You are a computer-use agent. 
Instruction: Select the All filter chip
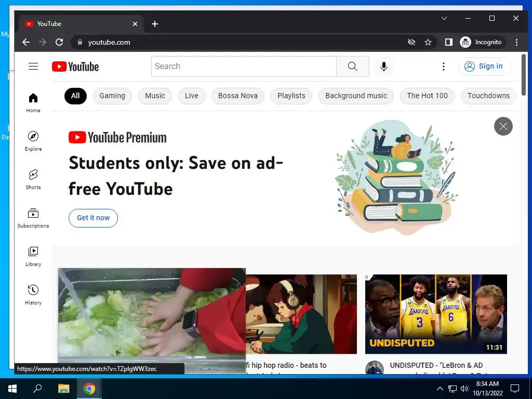pyautogui.click(x=75, y=96)
